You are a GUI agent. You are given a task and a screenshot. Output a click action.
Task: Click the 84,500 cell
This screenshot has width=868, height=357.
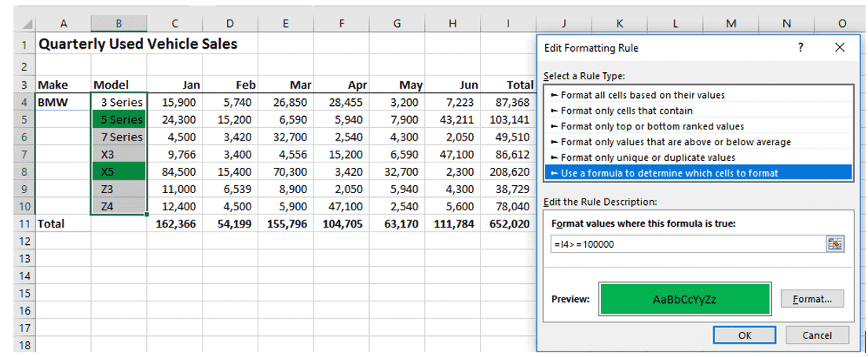[174, 171]
